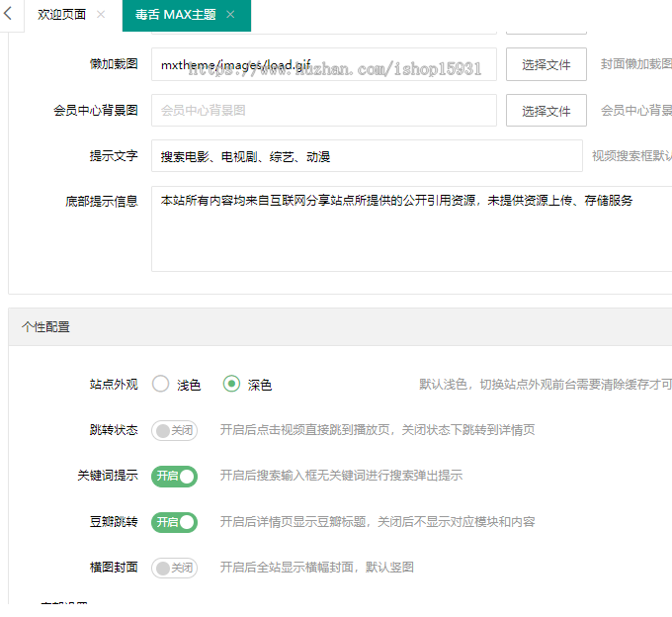Edit the 提示文字 search hint field
Viewport: 672px width, 617px height.
367,155
